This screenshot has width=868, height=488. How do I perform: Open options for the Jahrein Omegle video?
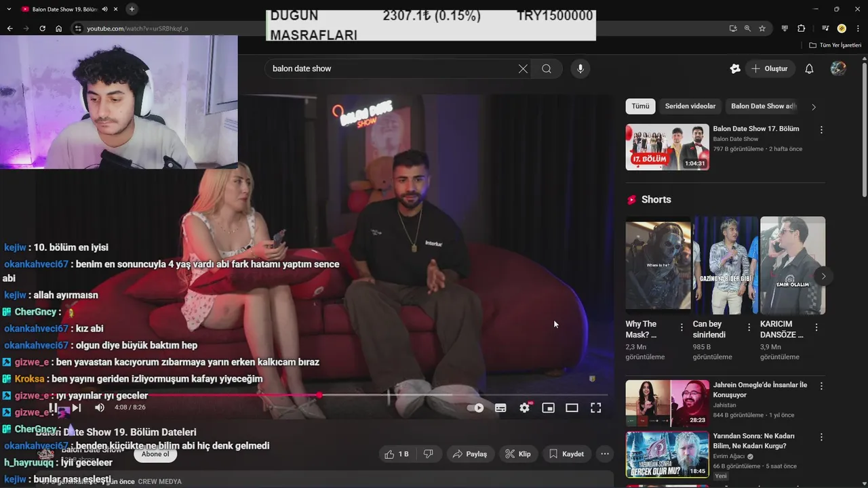tap(821, 386)
